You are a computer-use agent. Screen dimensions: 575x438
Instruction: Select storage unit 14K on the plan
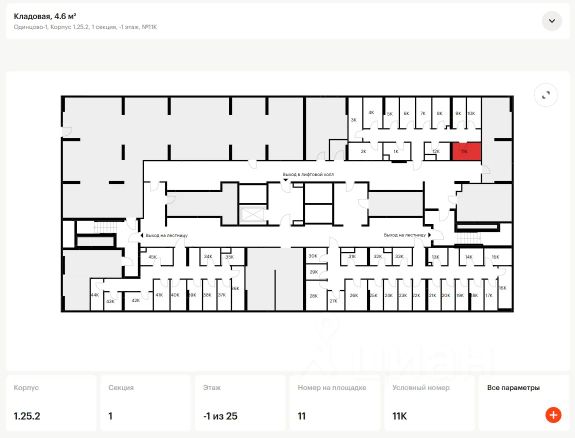point(469,257)
